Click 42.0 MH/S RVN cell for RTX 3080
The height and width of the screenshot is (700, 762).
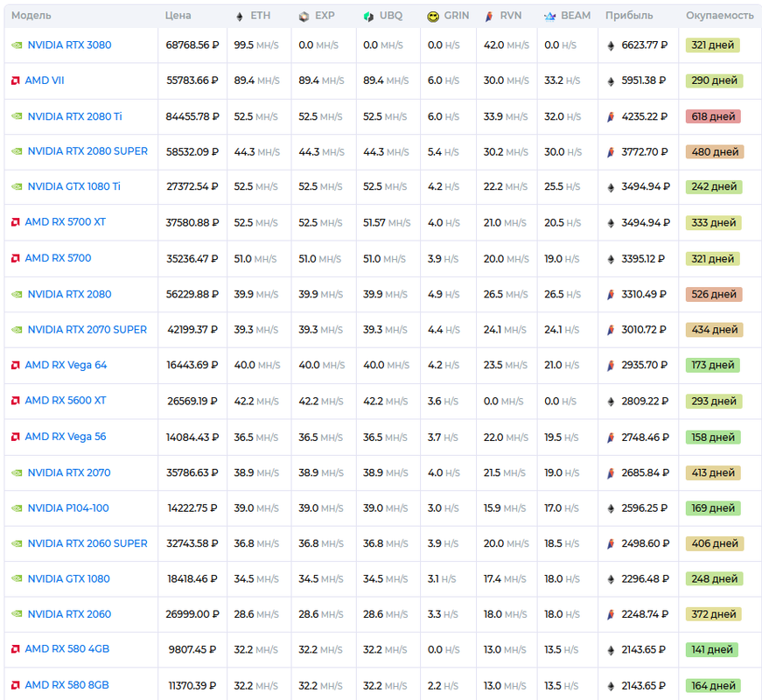pos(506,45)
